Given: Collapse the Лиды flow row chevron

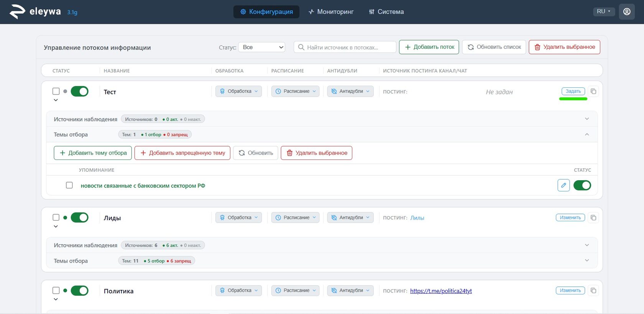Looking at the screenshot, I should click(56, 226).
